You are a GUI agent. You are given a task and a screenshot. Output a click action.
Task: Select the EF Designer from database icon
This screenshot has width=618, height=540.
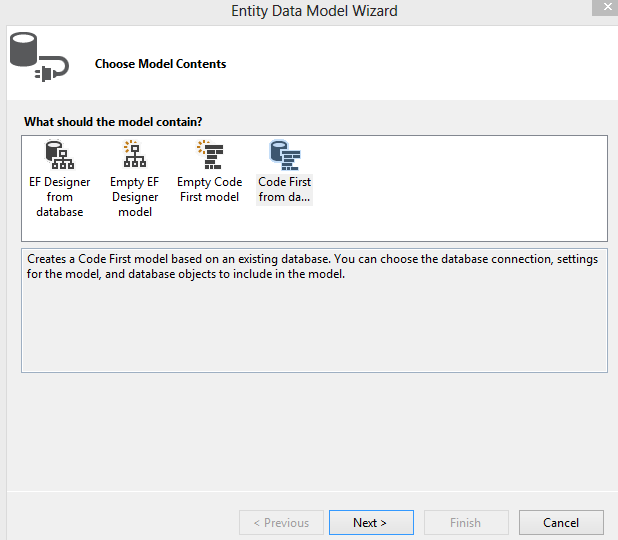[x=60, y=155]
